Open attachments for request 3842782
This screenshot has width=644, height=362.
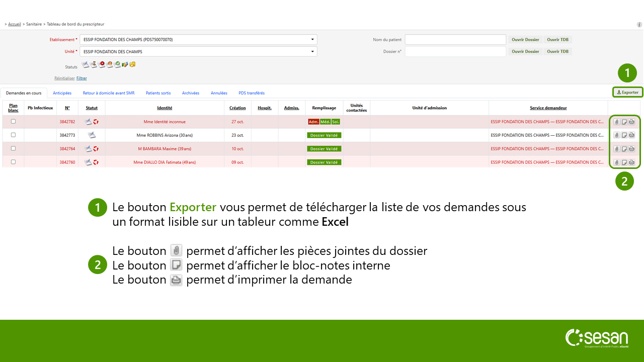tap(616, 122)
